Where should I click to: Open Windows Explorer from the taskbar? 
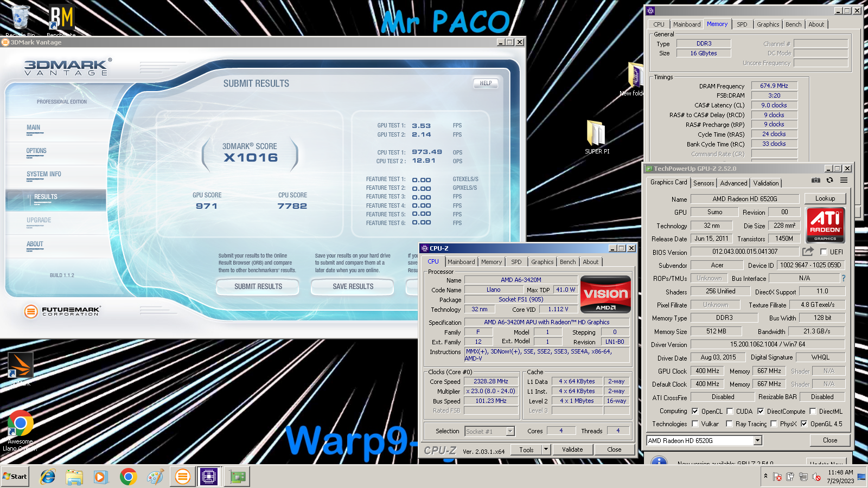(74, 477)
